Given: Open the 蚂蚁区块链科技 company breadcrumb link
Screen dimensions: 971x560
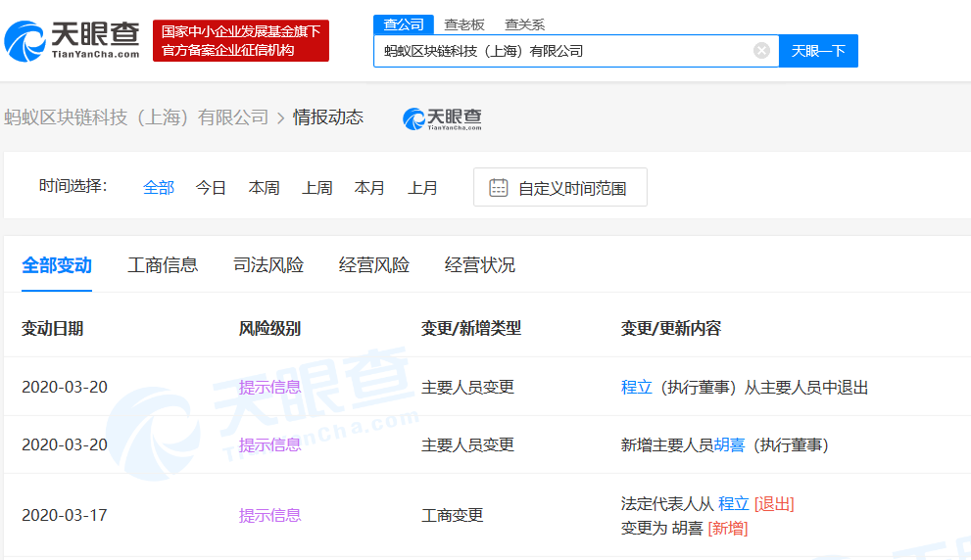Looking at the screenshot, I should pyautogui.click(x=136, y=117).
